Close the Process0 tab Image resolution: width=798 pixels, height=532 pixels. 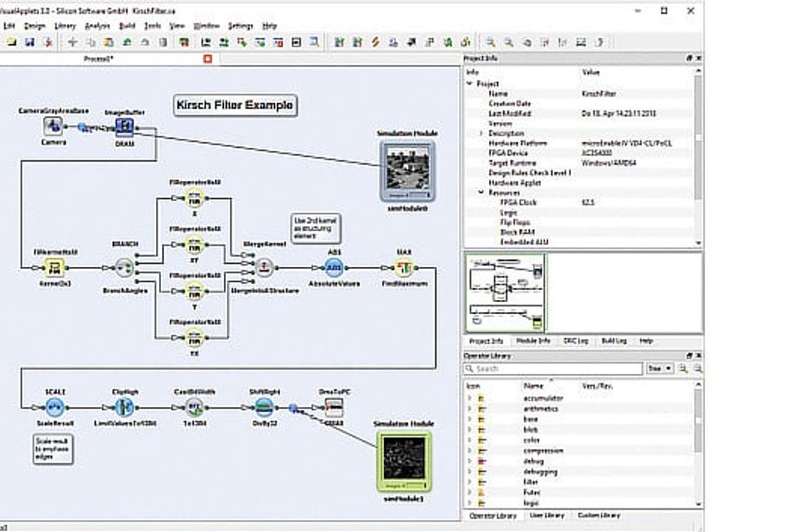208,59
